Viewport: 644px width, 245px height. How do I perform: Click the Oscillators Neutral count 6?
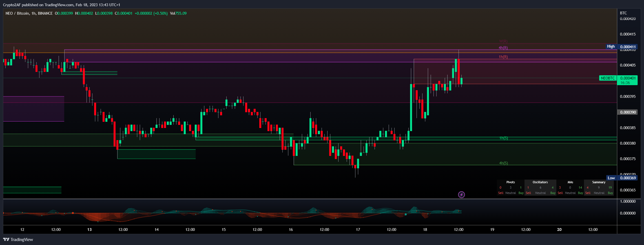coord(540,188)
